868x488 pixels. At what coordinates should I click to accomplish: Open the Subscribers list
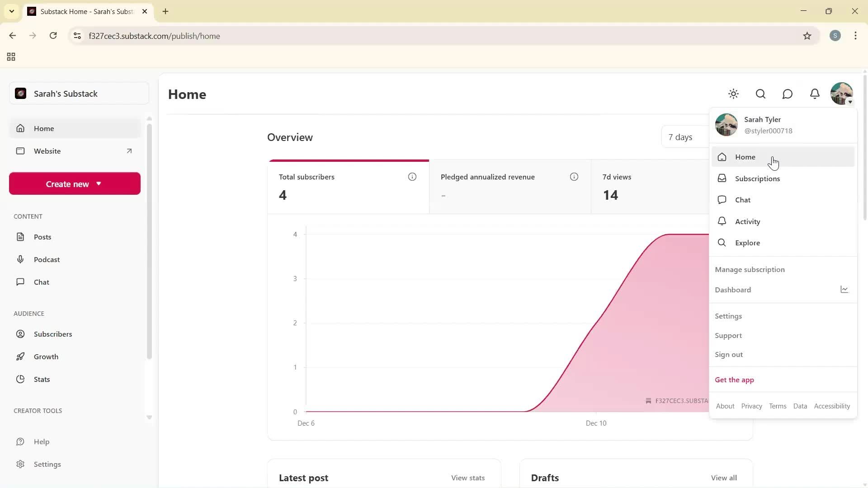click(53, 333)
